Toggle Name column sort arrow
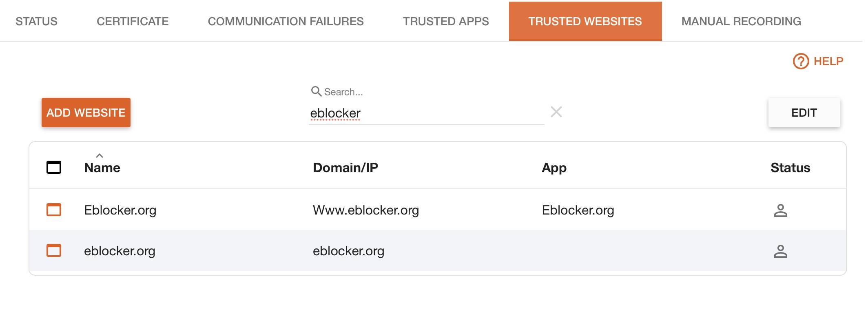Image resolution: width=868 pixels, height=323 pixels. click(x=100, y=156)
